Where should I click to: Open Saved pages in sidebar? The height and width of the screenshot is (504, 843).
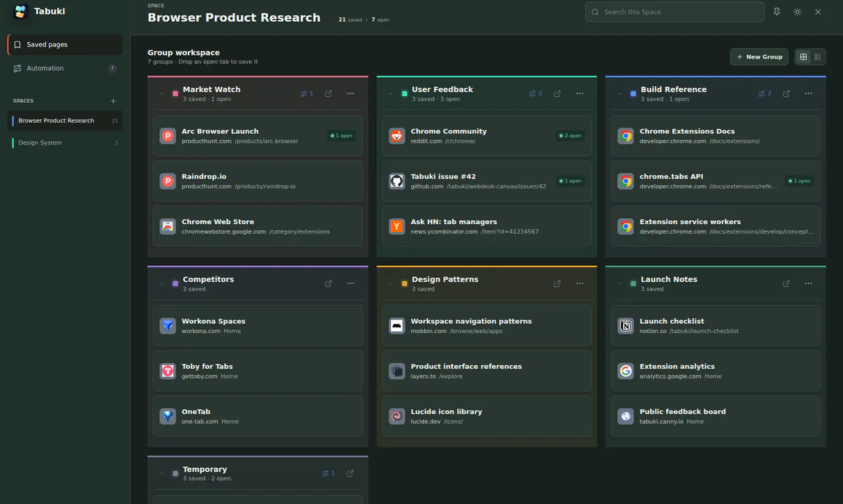pyautogui.click(x=65, y=44)
